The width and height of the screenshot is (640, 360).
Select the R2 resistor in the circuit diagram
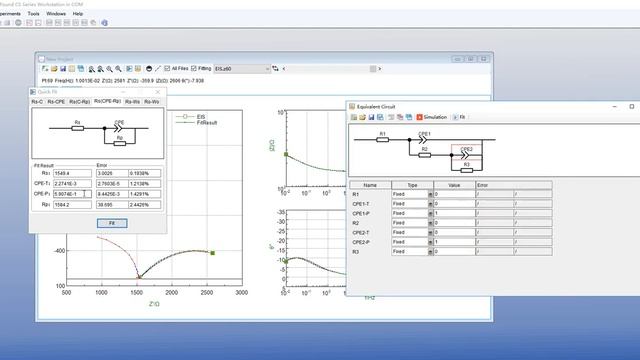pyautogui.click(x=424, y=155)
